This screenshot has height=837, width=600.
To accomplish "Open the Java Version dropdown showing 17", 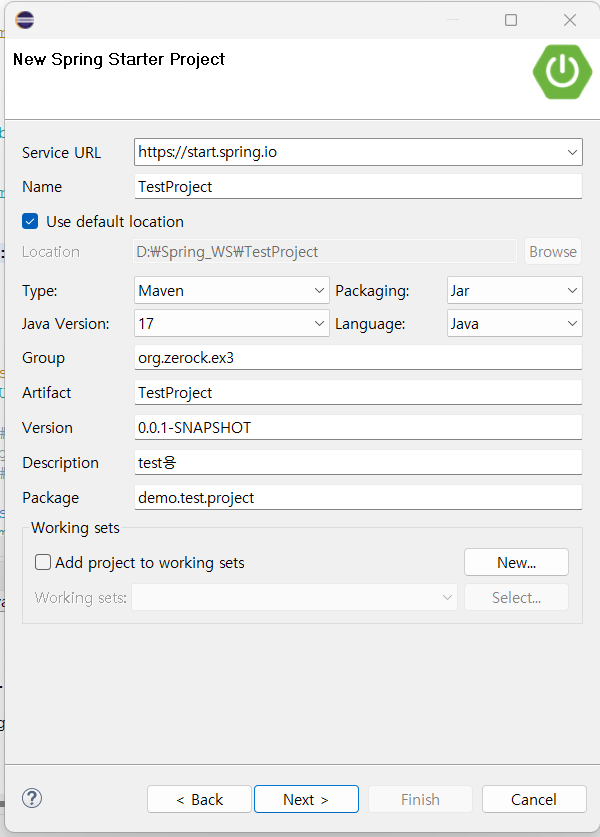I will click(232, 323).
